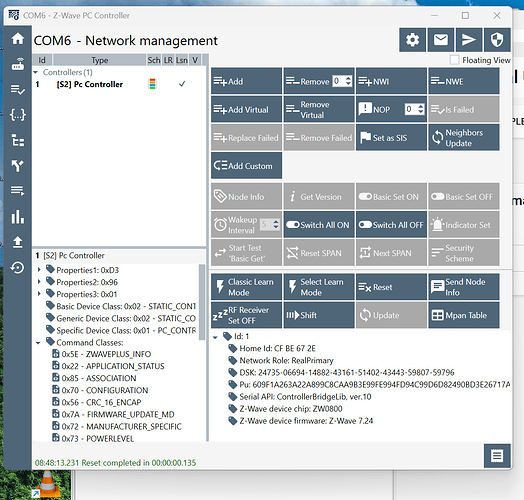Open the log list icon bottom right

coord(497,456)
